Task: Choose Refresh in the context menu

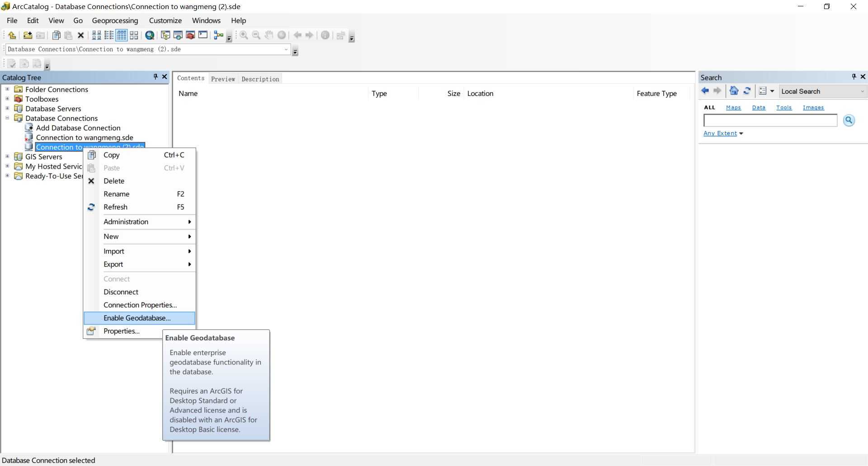Action: (139, 207)
